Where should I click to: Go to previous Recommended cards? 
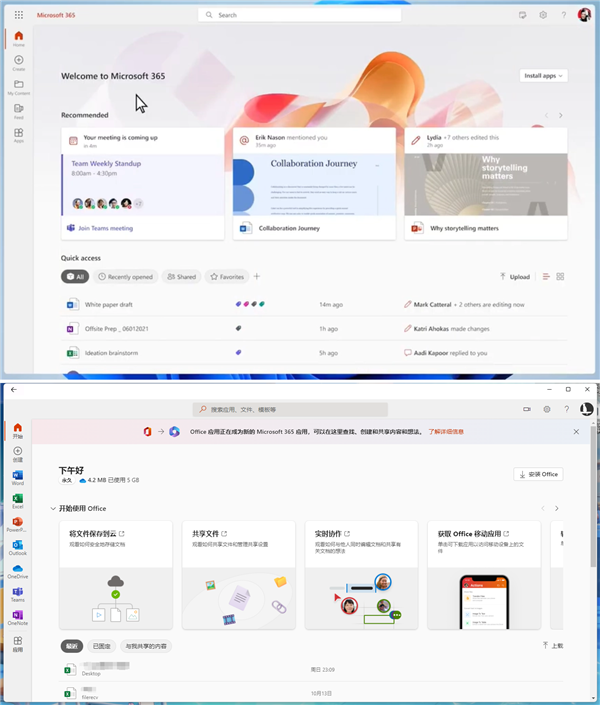[546, 116]
